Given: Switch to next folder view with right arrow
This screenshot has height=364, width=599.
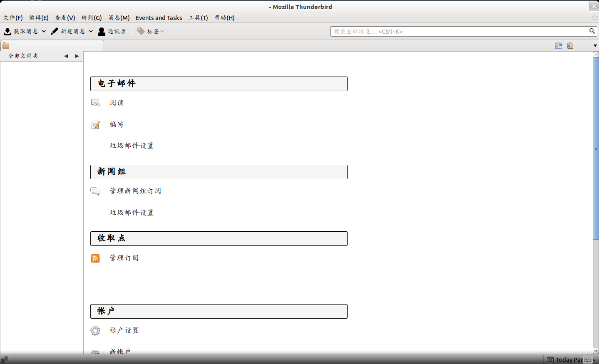Looking at the screenshot, I should click(x=77, y=56).
